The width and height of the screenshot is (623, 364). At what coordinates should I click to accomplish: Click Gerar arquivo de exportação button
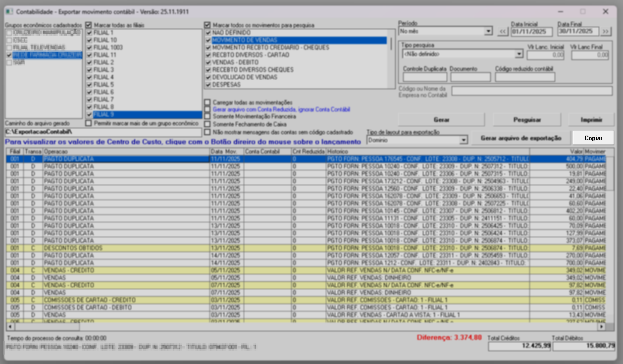520,138
